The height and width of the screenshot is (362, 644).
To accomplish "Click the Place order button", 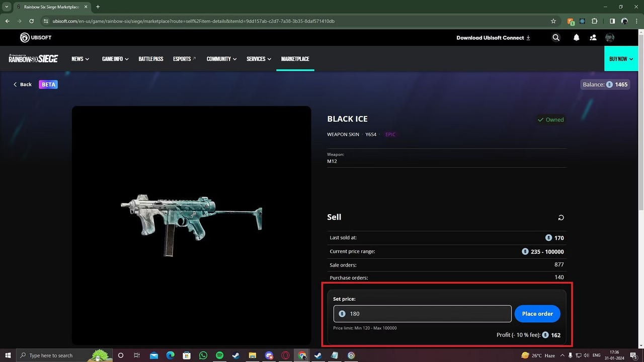I will (x=537, y=314).
